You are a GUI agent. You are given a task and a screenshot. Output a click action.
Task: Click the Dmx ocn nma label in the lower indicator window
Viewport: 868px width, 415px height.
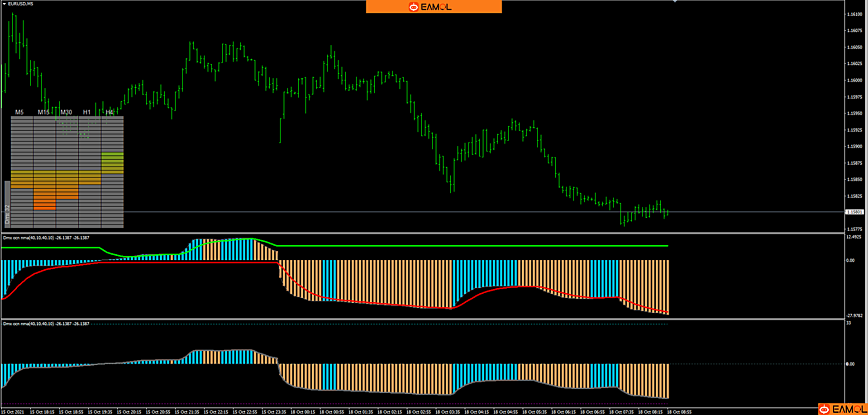[46, 324]
